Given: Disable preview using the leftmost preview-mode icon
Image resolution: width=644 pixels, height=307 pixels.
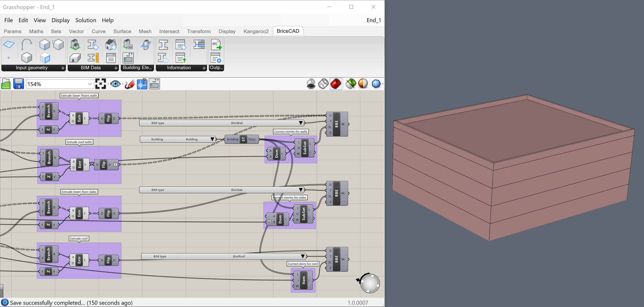Looking at the screenshot, I should click(x=311, y=84).
